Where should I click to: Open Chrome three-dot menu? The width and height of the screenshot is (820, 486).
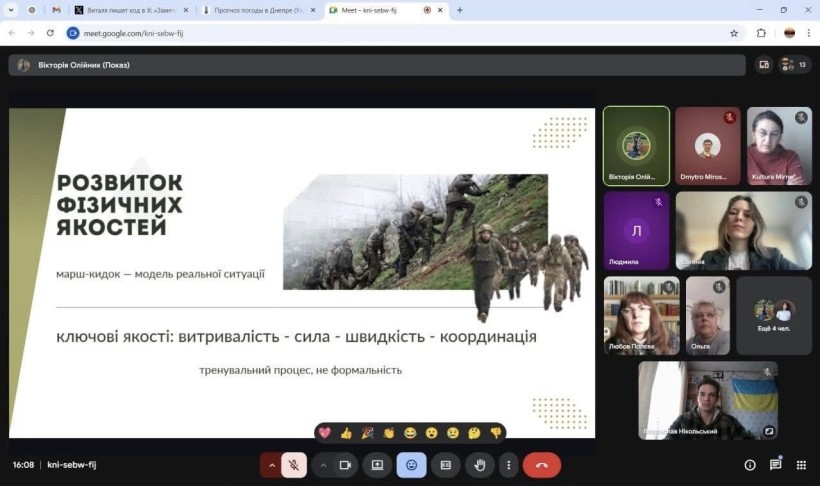pyautogui.click(x=808, y=33)
